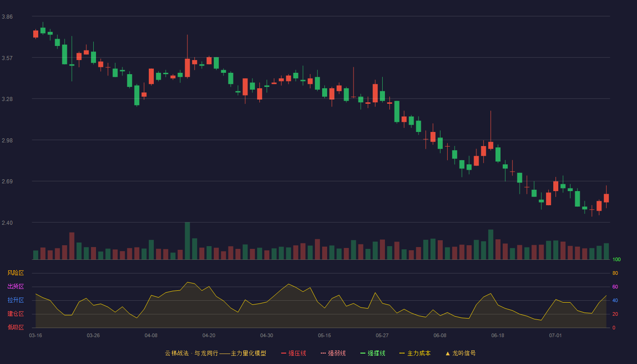Click the 04-20 date label

pos(209,335)
